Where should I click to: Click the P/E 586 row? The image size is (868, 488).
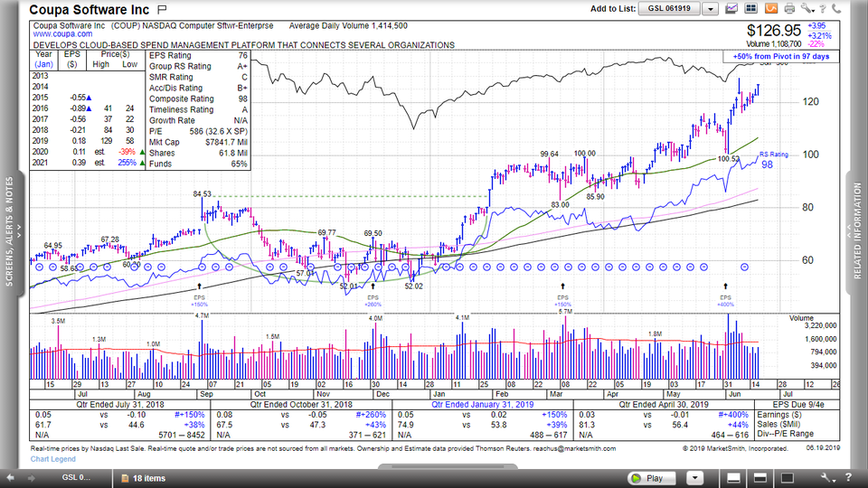tap(198, 132)
